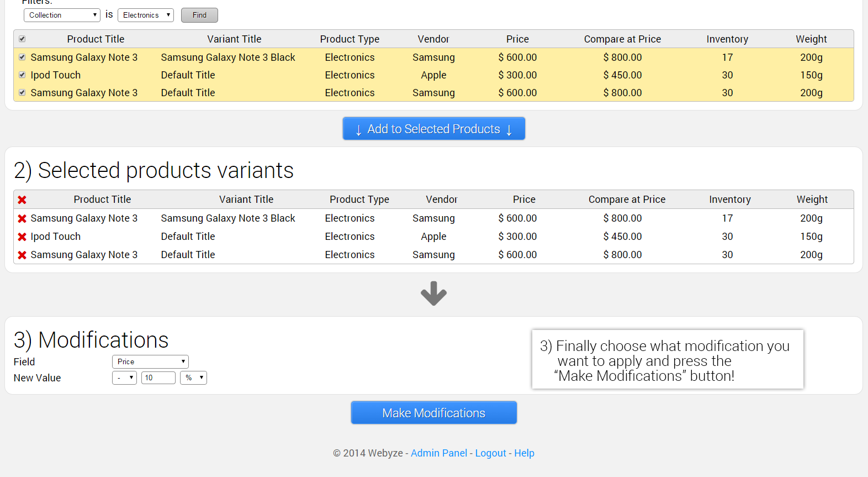
Task: Click Compare at Price header in selected table
Action: click(x=627, y=200)
